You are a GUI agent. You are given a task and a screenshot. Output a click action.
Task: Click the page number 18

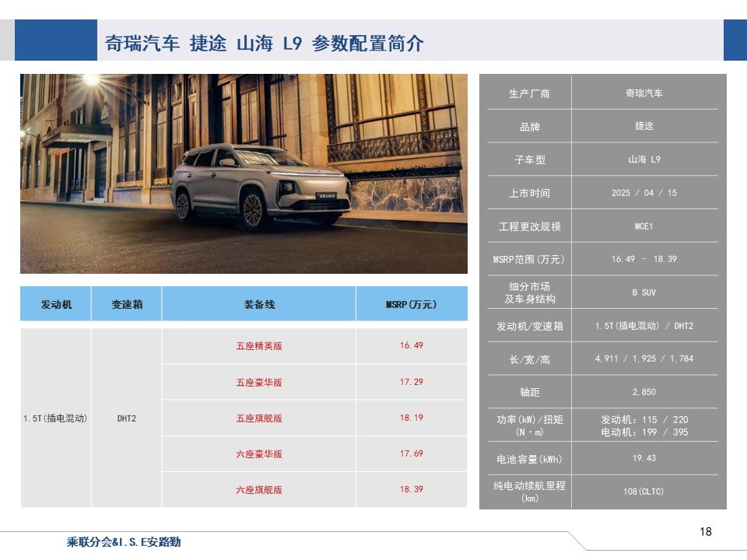[706, 531]
